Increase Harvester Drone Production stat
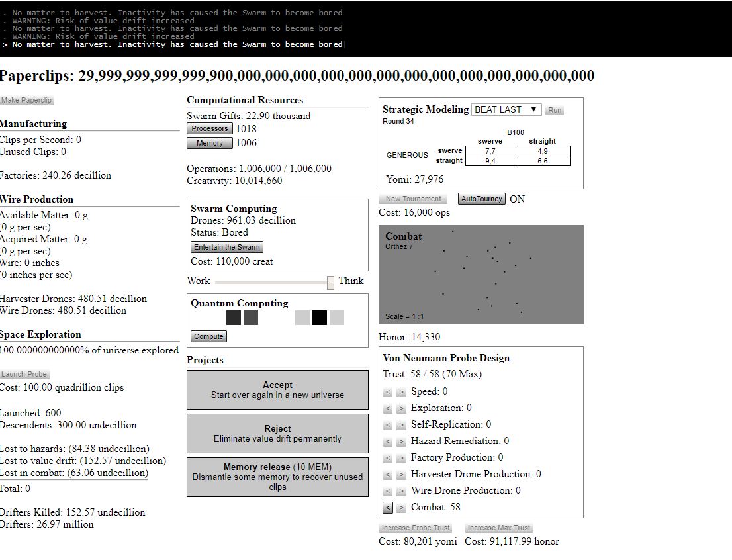The image size is (732, 560). click(x=401, y=475)
